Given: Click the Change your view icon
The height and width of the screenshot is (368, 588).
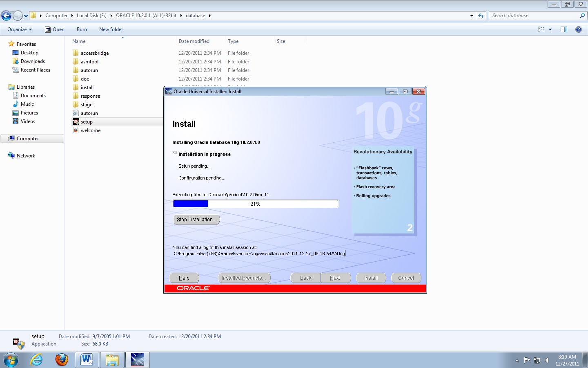Looking at the screenshot, I should 541,29.
